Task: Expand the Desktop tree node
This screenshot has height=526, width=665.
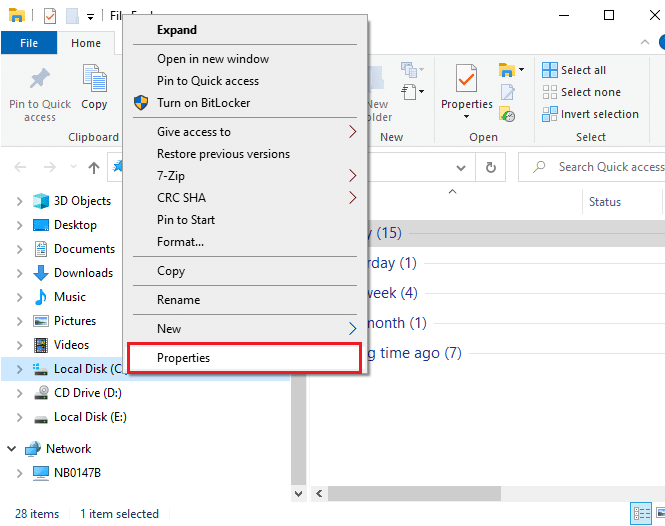Action: pos(20,225)
